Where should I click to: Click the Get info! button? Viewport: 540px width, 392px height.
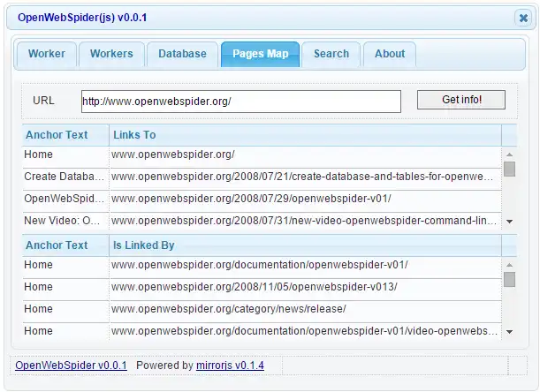click(461, 100)
